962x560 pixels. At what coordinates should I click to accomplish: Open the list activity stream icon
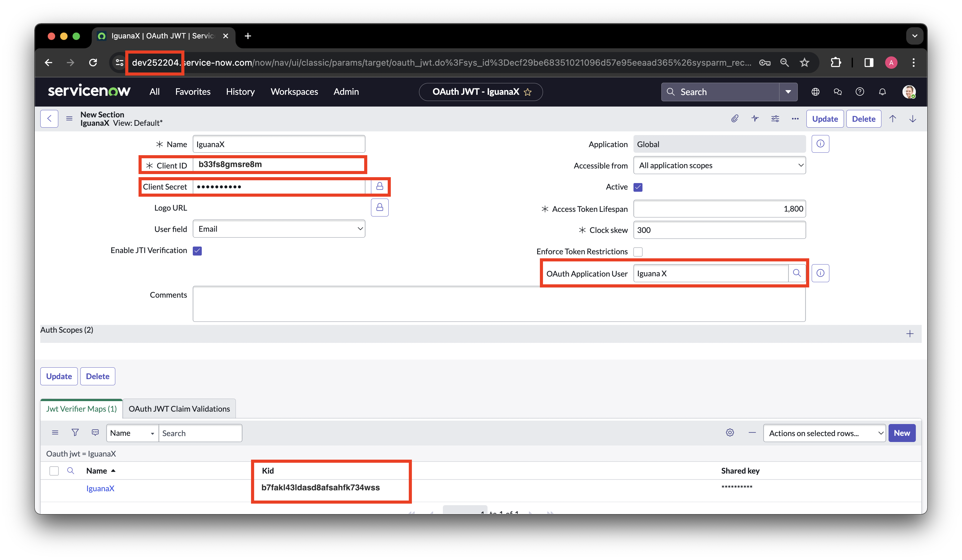point(95,433)
